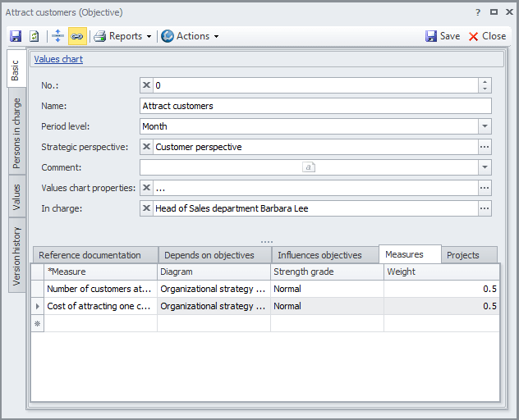Click Diagram cell in Number of customers row
Viewport: 519px width, 420px height.
coord(214,289)
